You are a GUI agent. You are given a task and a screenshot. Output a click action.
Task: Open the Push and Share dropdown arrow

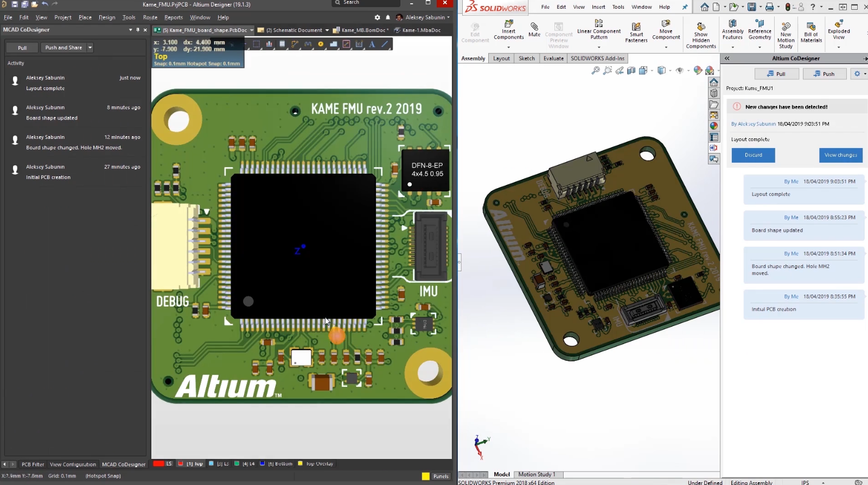(90, 48)
